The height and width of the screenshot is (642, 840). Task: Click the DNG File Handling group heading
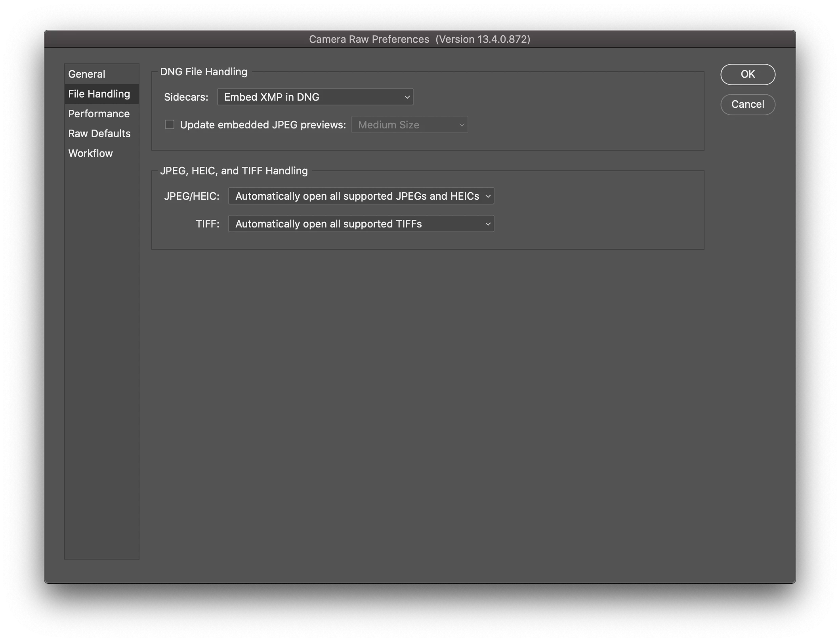tap(203, 72)
